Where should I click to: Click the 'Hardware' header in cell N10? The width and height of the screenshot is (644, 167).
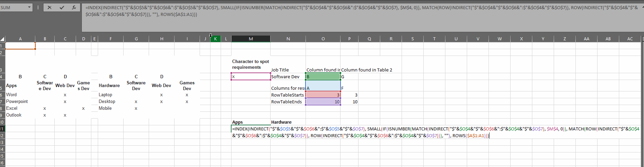[x=288, y=122]
